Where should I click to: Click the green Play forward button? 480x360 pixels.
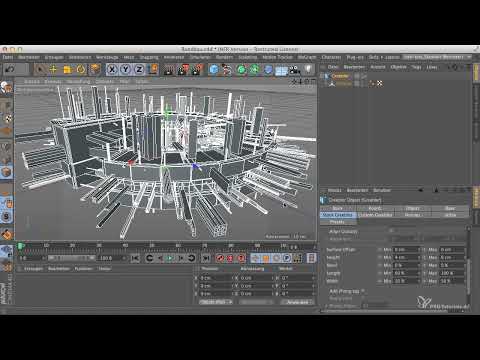click(x=170, y=258)
